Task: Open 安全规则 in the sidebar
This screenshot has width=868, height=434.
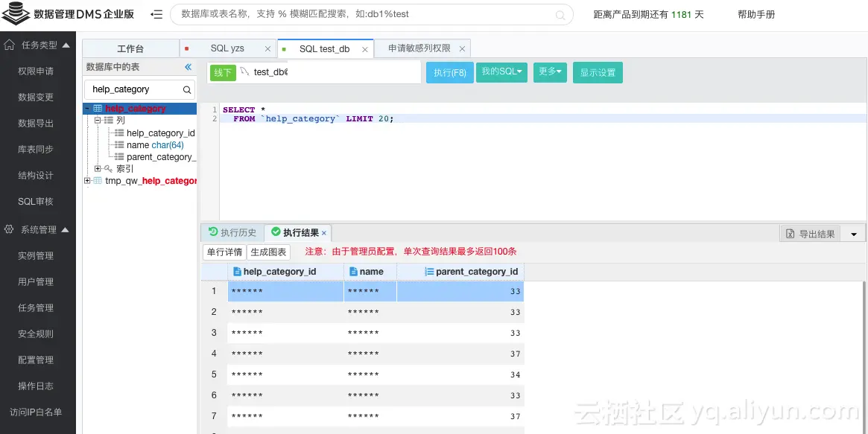Action: click(x=36, y=334)
